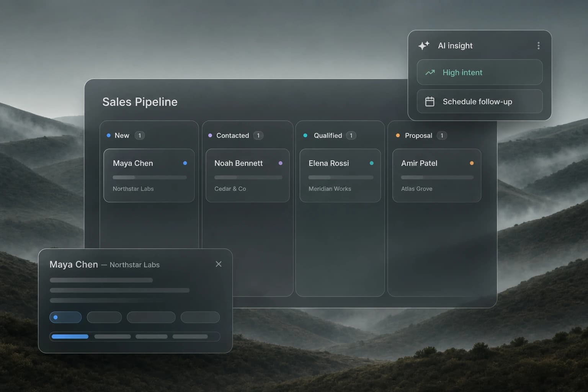Viewport: 588px width, 392px height.
Task: Click the blue dot in New column header
Action: (x=109, y=136)
